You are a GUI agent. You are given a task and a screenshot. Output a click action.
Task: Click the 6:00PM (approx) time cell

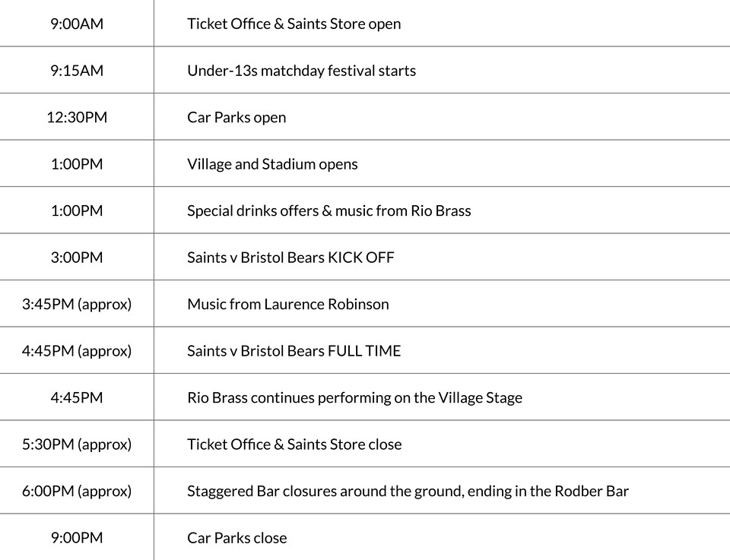[x=77, y=491]
